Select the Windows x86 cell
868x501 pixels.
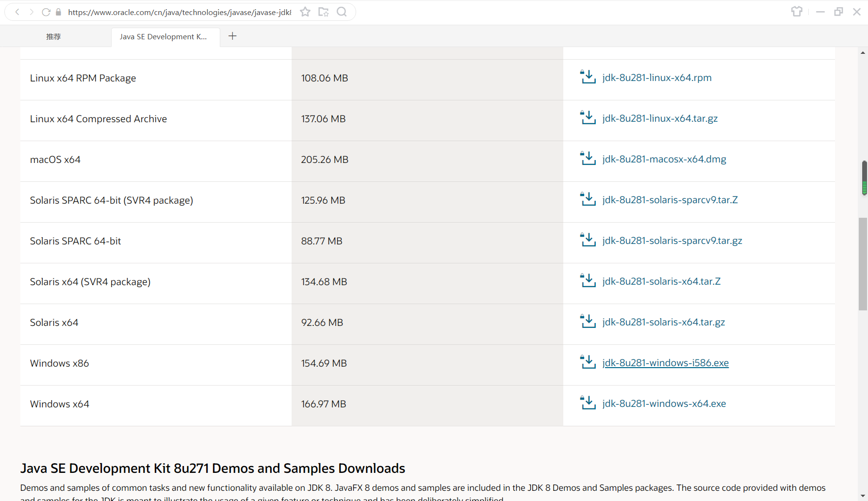coord(156,365)
